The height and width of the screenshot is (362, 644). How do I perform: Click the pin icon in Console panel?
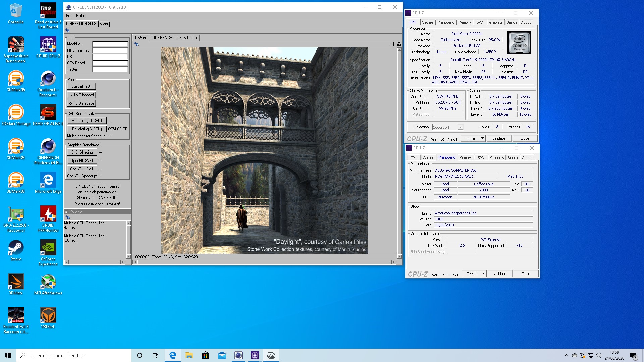(68, 217)
